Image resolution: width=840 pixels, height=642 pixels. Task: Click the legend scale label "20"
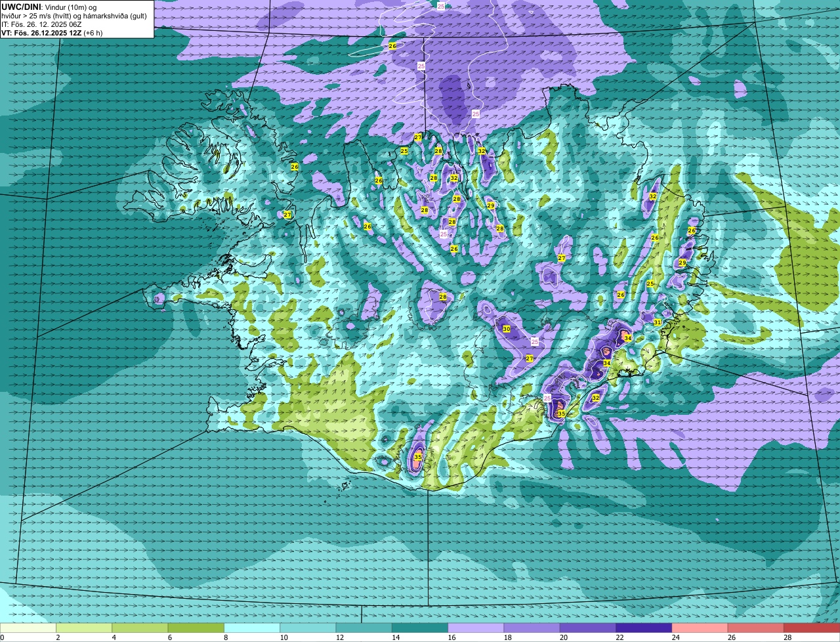tap(564, 637)
